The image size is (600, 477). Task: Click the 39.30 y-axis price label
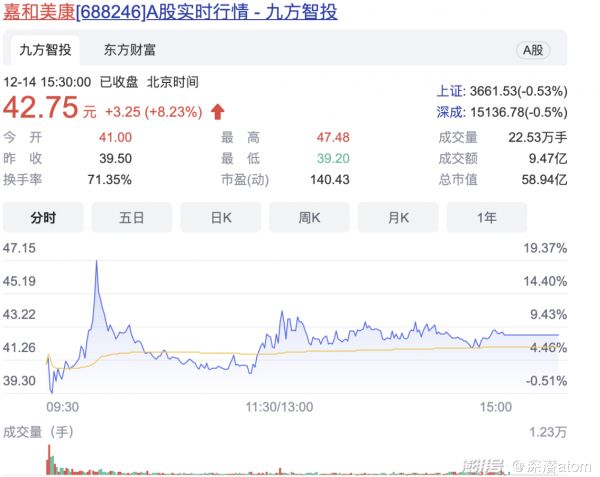(19, 381)
